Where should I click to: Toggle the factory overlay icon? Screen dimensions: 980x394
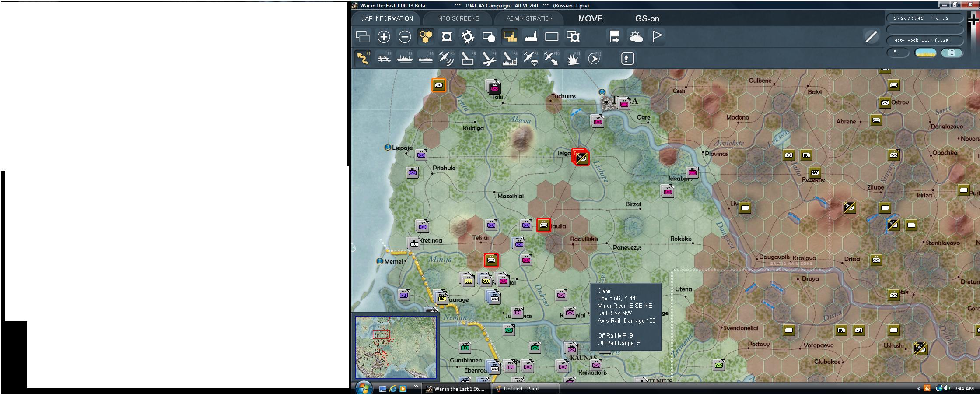point(531,36)
